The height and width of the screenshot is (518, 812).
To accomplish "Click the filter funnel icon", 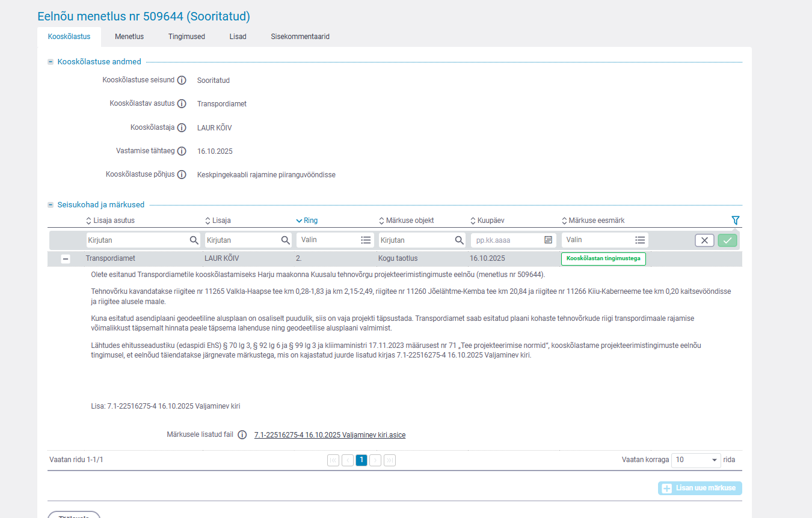I will 735,221.
